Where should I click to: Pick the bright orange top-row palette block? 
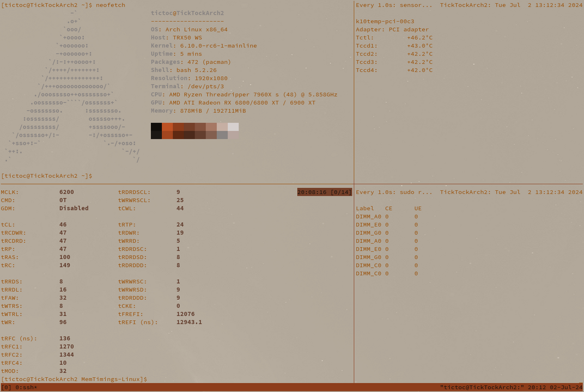tap(167, 127)
